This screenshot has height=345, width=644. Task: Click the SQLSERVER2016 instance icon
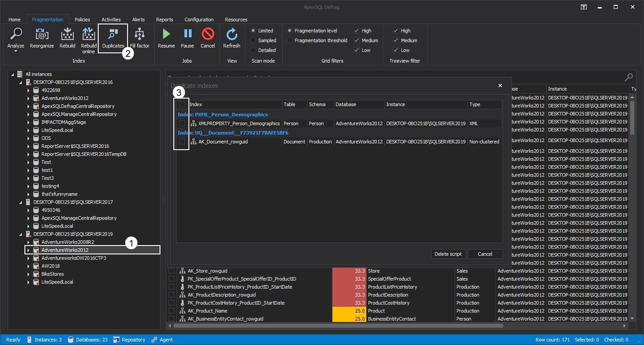(28, 82)
